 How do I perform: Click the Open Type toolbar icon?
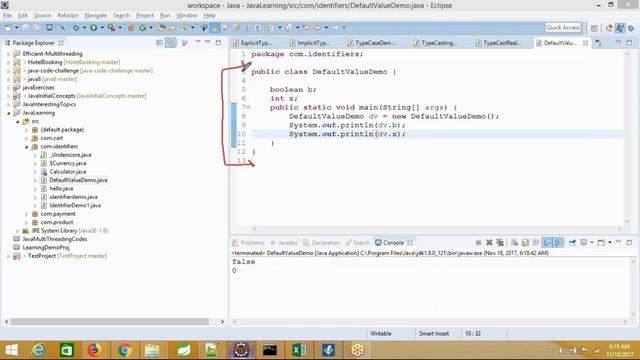pos(162,28)
